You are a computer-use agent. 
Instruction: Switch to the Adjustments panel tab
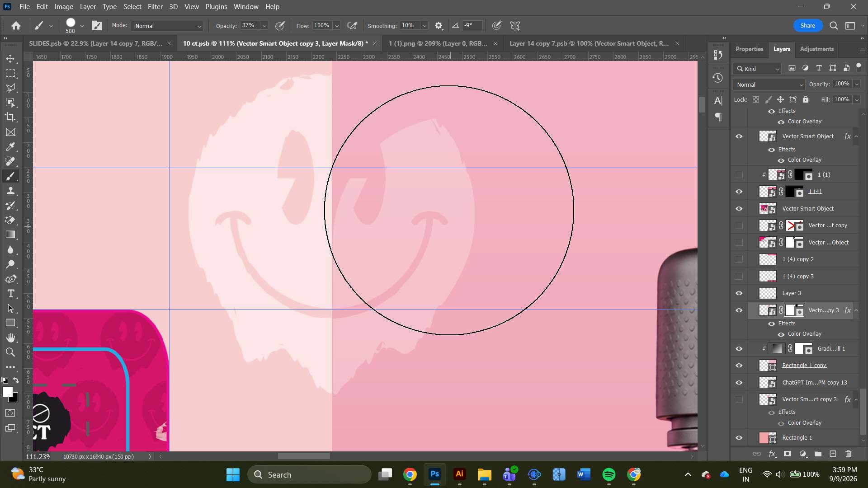click(x=816, y=49)
